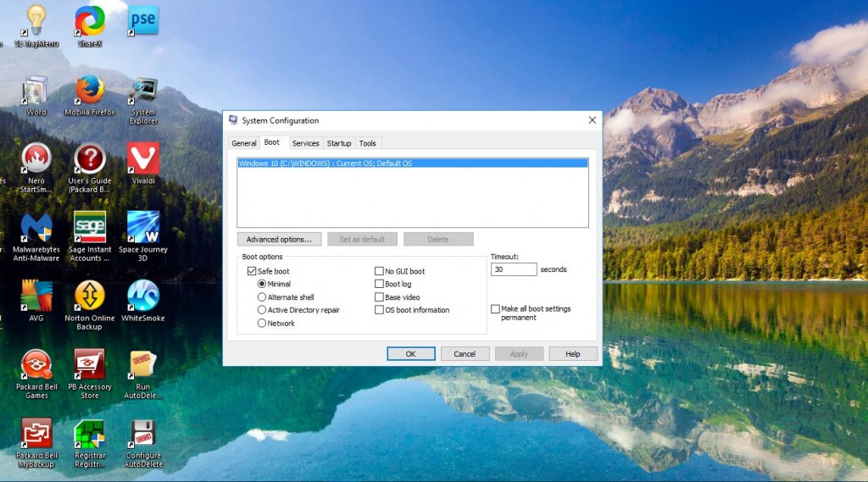
Task: Open the Run AutoDelete icon
Action: click(x=142, y=374)
